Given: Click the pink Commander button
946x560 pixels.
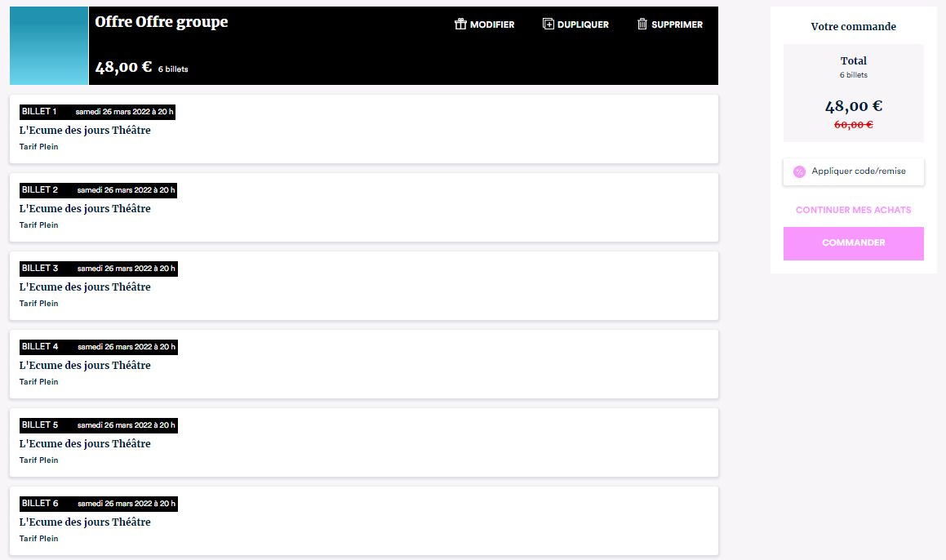Looking at the screenshot, I should tap(853, 243).
